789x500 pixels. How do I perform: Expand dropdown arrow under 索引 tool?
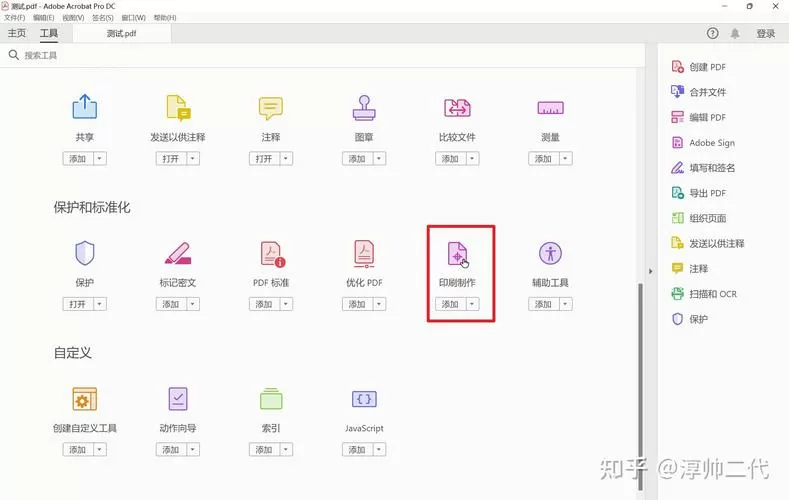[286, 450]
